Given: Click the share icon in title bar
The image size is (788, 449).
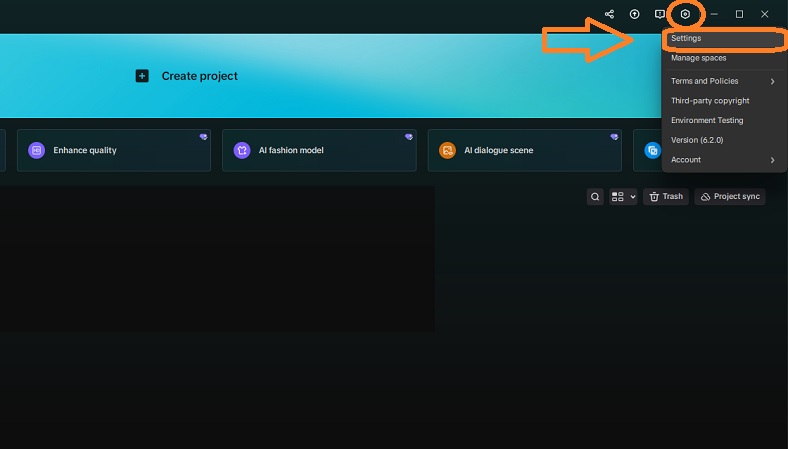Looking at the screenshot, I should coord(609,14).
